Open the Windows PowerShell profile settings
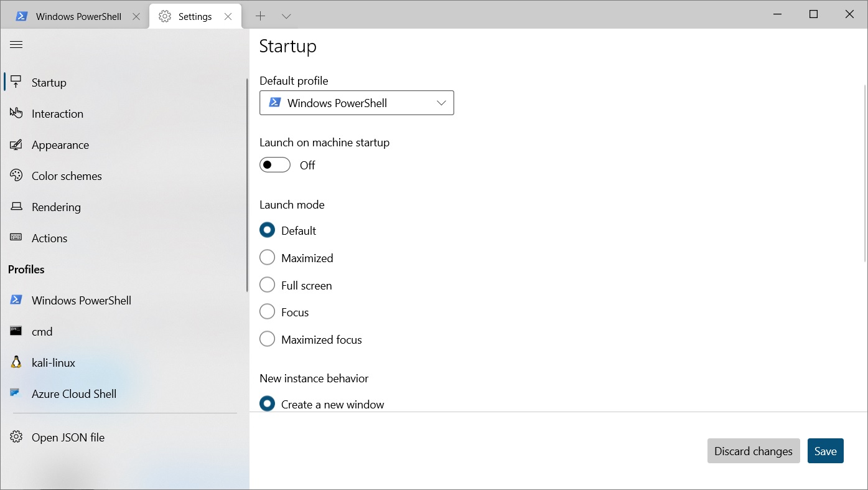Image resolution: width=868 pixels, height=490 pixels. click(x=124, y=300)
